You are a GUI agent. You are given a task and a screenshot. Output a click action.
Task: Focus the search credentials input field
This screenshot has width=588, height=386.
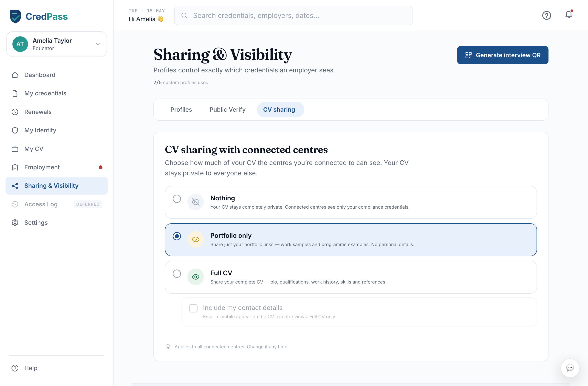click(x=294, y=15)
